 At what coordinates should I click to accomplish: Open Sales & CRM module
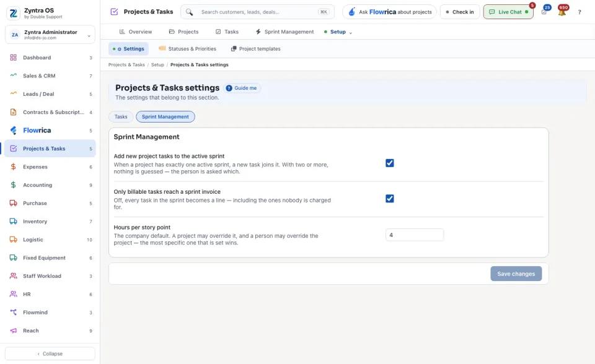click(x=50, y=76)
